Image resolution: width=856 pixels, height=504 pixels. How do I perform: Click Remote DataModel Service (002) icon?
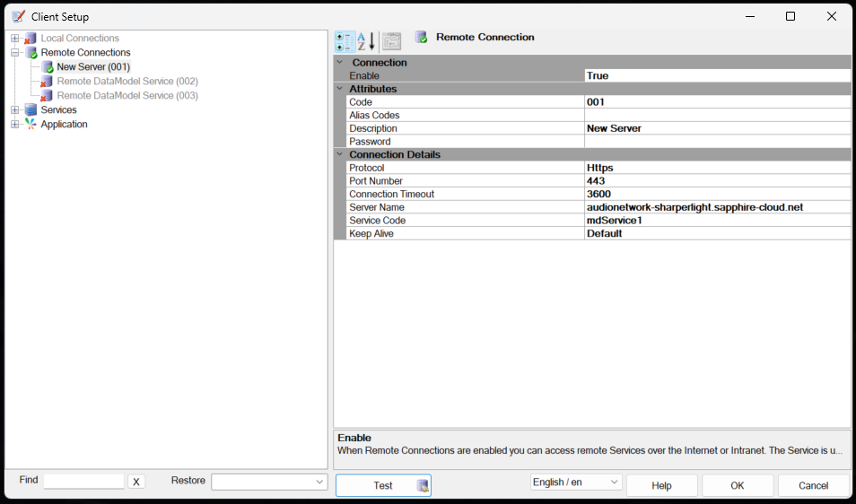coord(47,82)
